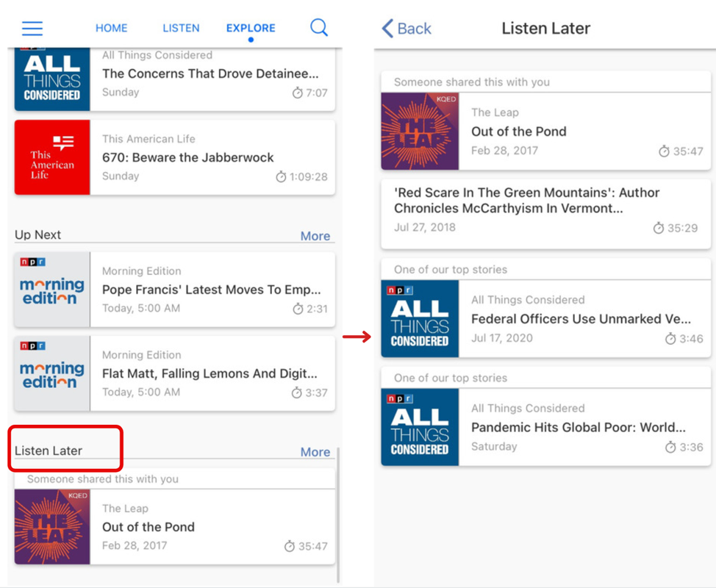The image size is (716, 588).
Task: Click "Morning Edition" label above Flat Matt story
Action: click(142, 355)
